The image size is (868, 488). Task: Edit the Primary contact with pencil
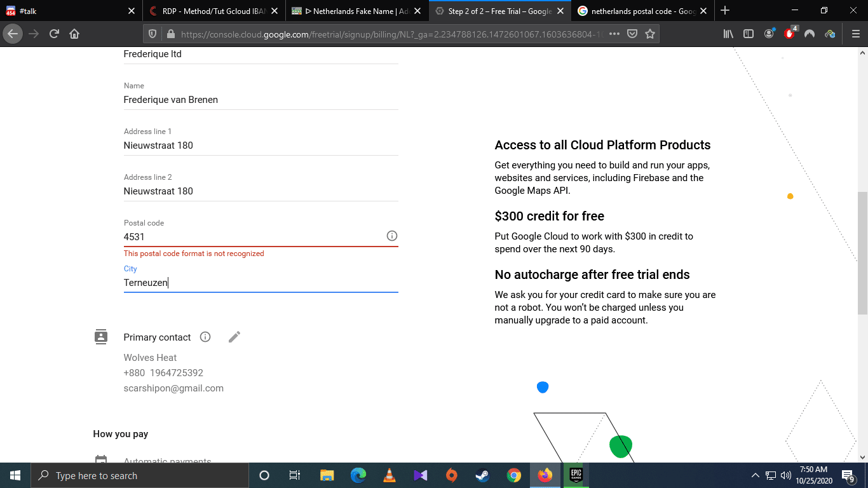(x=234, y=337)
